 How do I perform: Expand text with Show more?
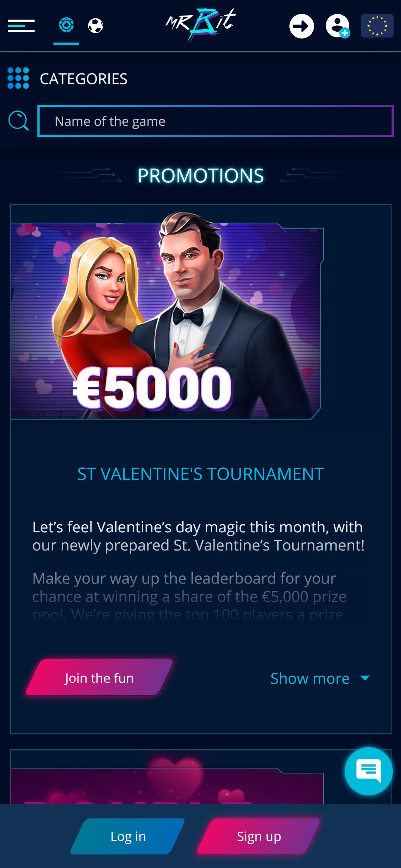310,678
